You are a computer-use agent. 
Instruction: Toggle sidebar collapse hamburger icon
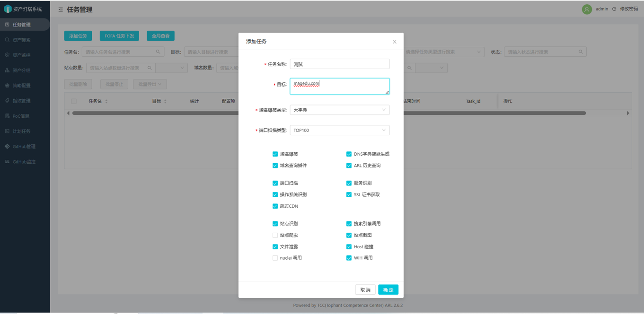click(x=61, y=9)
